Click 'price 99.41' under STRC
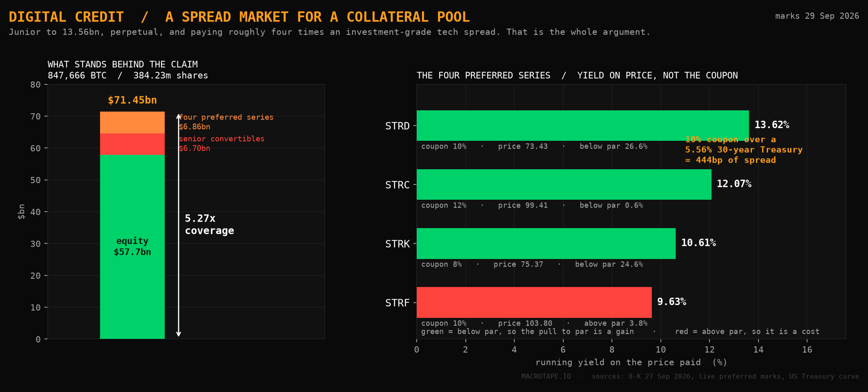Screen dimensions: 868x392 [523, 205]
